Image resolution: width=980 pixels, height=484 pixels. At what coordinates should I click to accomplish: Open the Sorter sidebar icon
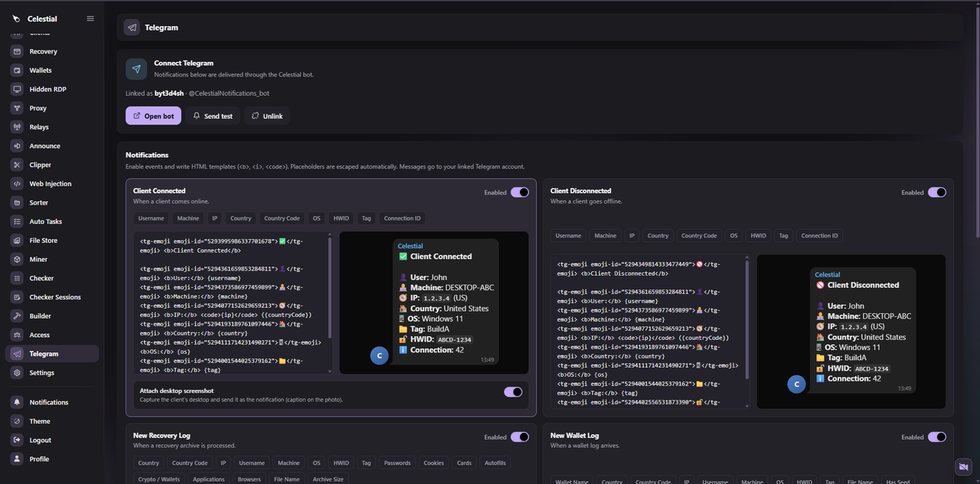(x=16, y=202)
